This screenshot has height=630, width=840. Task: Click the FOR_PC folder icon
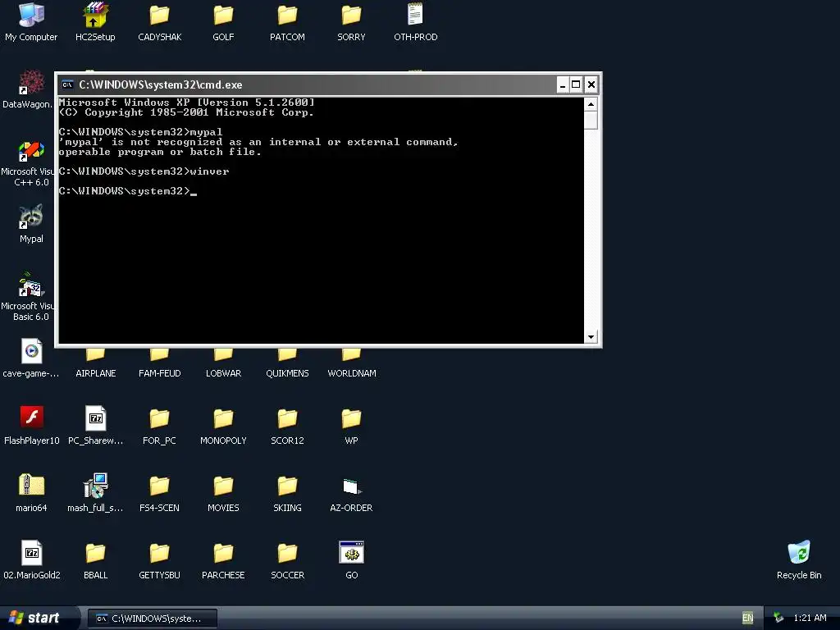[159, 419]
